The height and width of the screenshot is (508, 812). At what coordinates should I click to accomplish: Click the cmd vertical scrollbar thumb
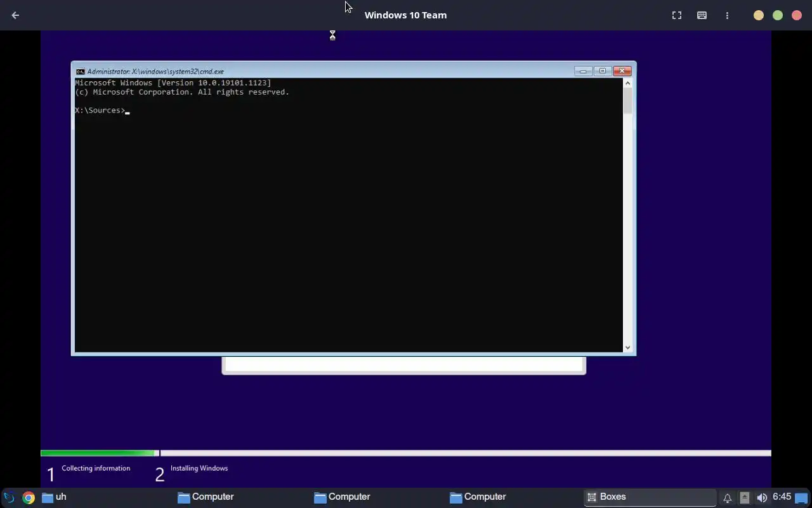(627, 101)
